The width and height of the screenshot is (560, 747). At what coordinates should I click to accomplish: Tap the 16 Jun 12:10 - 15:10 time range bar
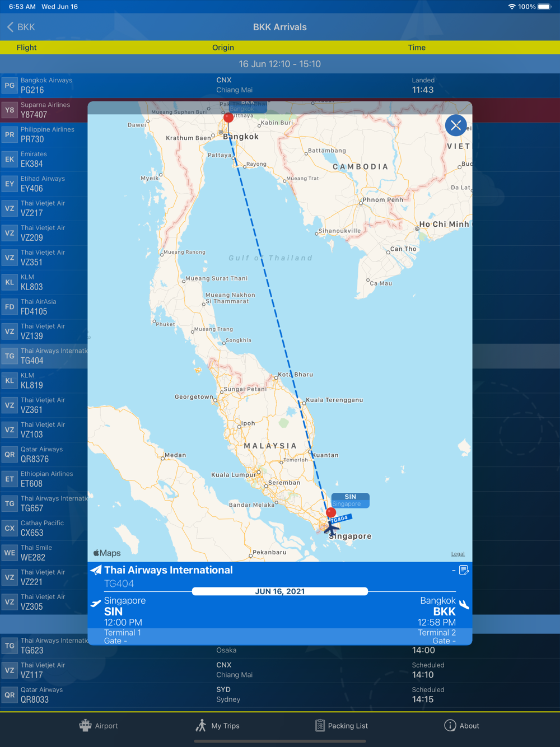(280, 64)
